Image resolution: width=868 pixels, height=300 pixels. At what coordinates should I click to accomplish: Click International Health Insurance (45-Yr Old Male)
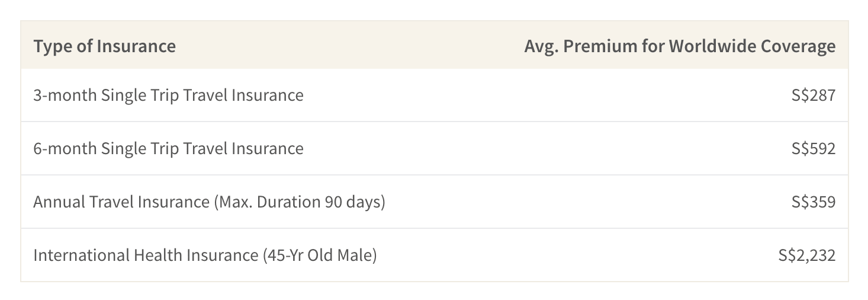pyautogui.click(x=205, y=256)
